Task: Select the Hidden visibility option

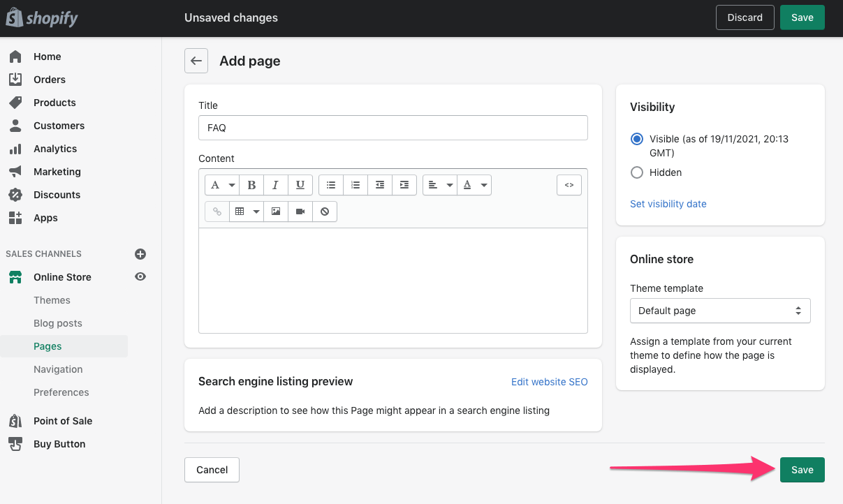Action: [x=636, y=172]
